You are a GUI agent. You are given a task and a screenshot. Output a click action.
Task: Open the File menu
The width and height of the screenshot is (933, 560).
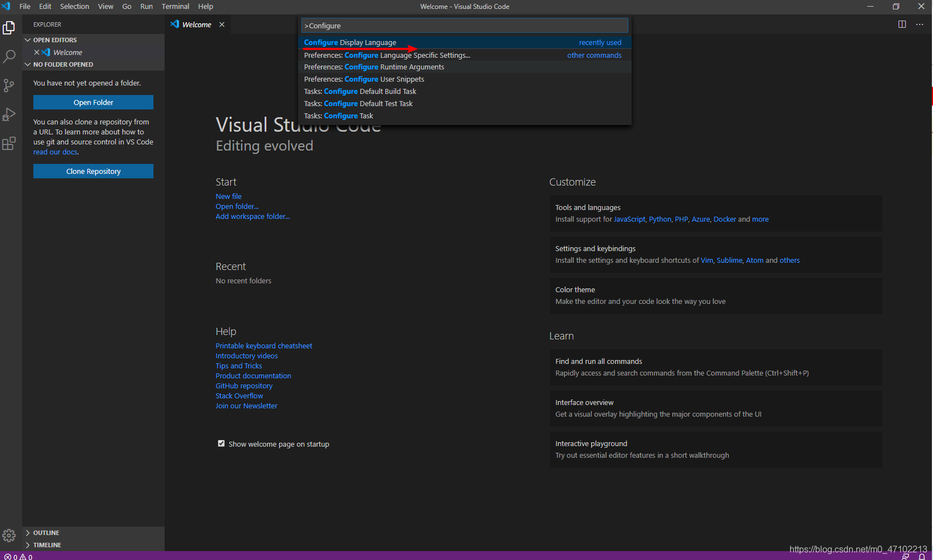tap(25, 6)
